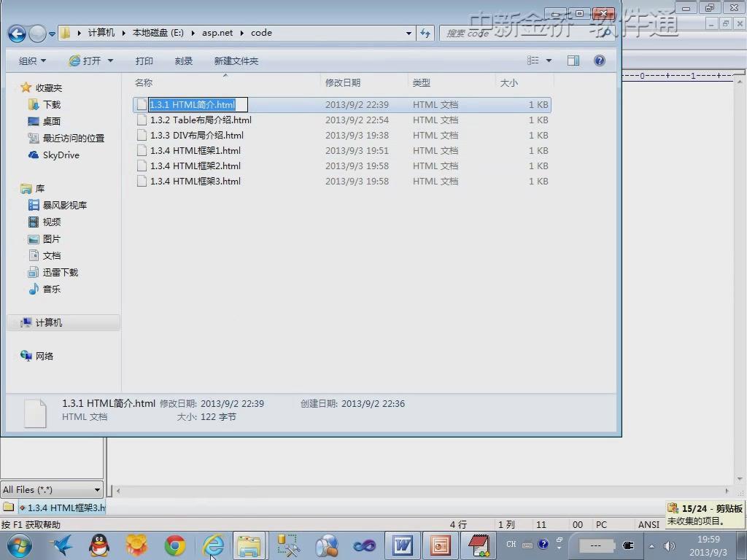This screenshot has height=560, width=747.
Task: Switch to PowerPoint on the taskbar
Action: point(440,545)
